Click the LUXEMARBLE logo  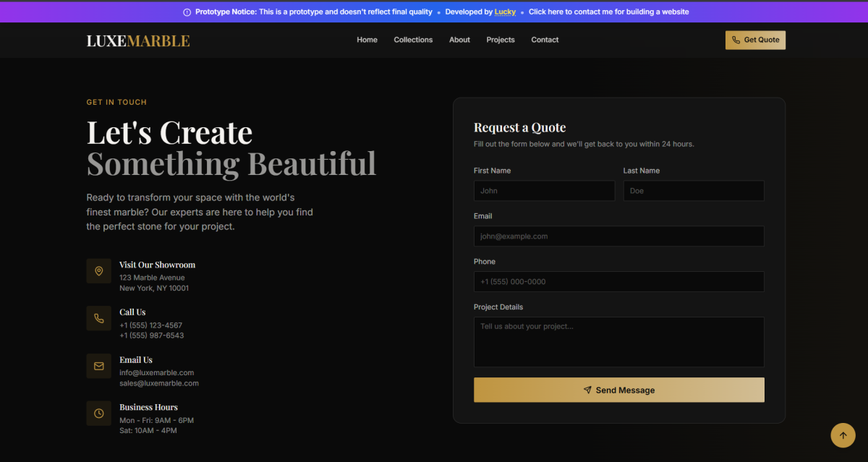[x=138, y=40]
